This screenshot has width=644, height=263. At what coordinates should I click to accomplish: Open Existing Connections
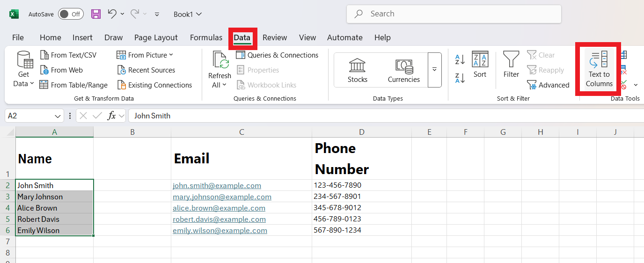tap(154, 85)
